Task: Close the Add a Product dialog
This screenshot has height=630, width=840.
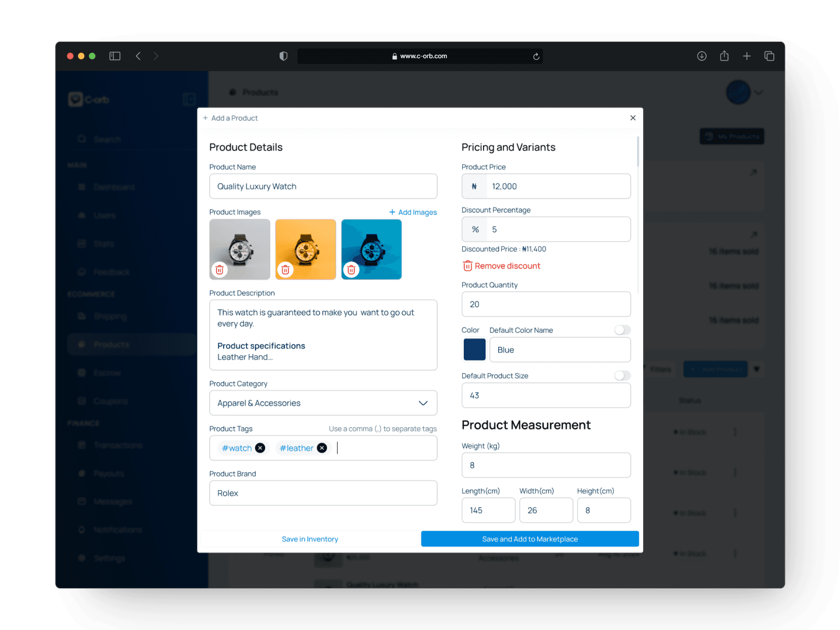Action: coord(633,118)
